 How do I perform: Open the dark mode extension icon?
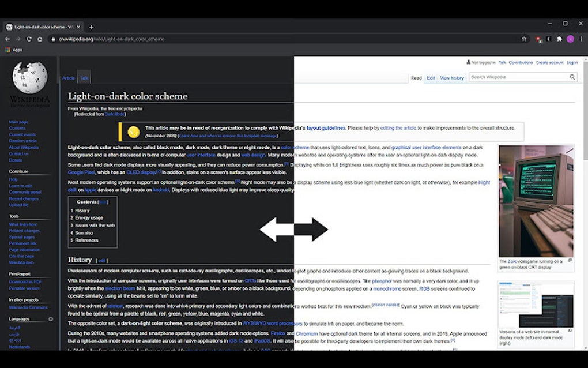(x=548, y=39)
